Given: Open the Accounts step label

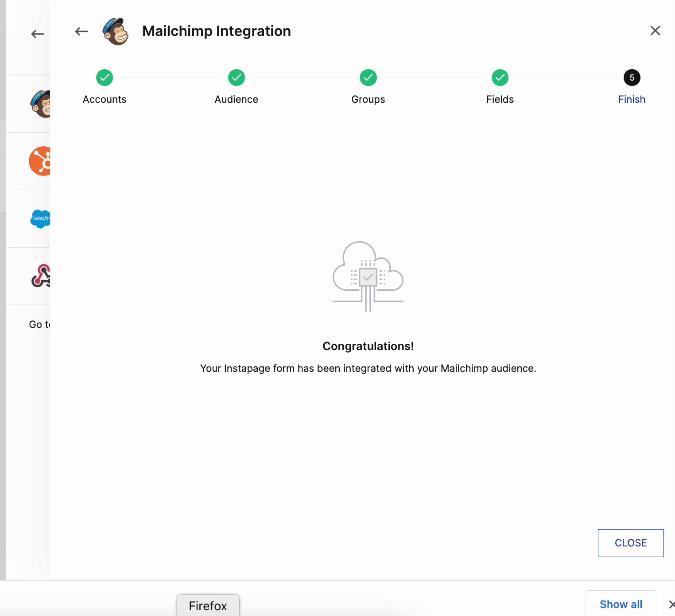Looking at the screenshot, I should pyautogui.click(x=105, y=99).
